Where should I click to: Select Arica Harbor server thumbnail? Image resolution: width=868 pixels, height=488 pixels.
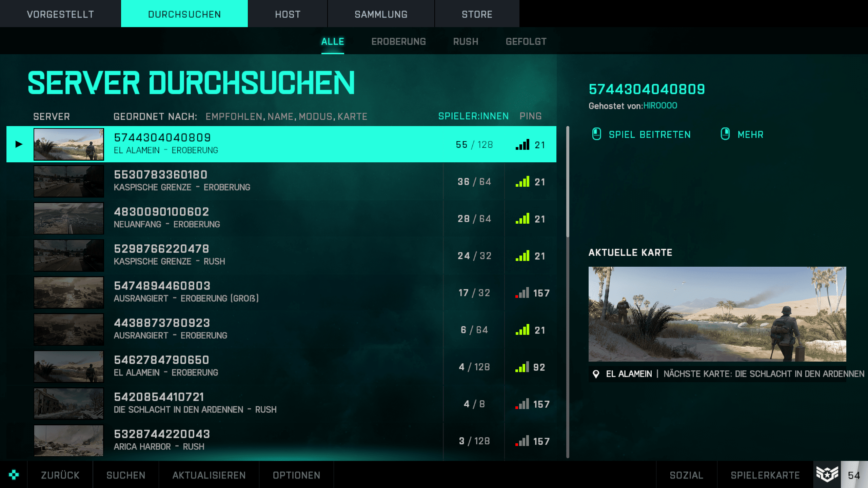coord(69,441)
